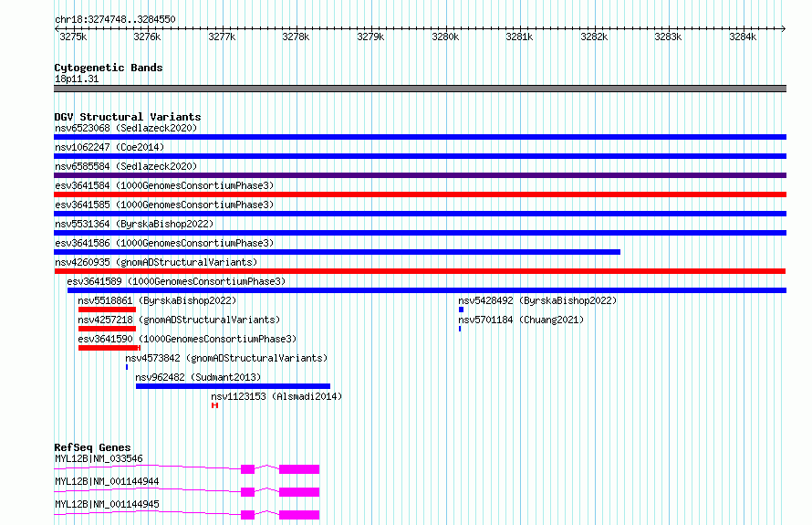This screenshot has width=812, height=525.
Task: Click the 3279k ruler position
Action: 370,37
